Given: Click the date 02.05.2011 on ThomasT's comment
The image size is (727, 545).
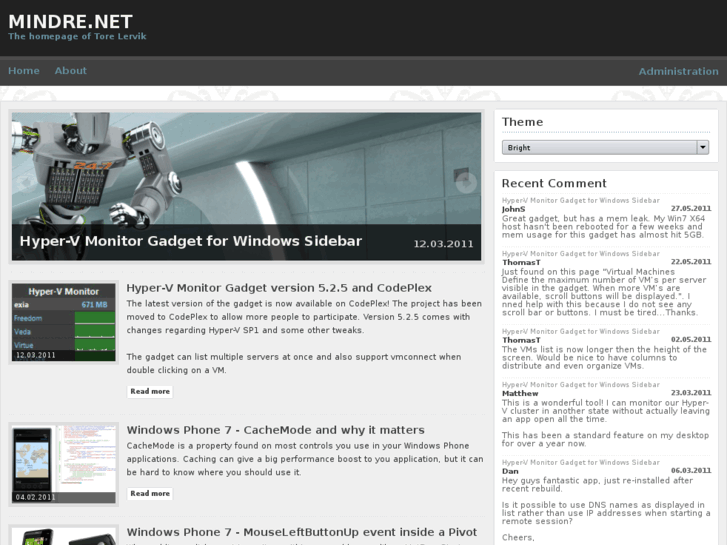Looking at the screenshot, I should [x=691, y=340].
